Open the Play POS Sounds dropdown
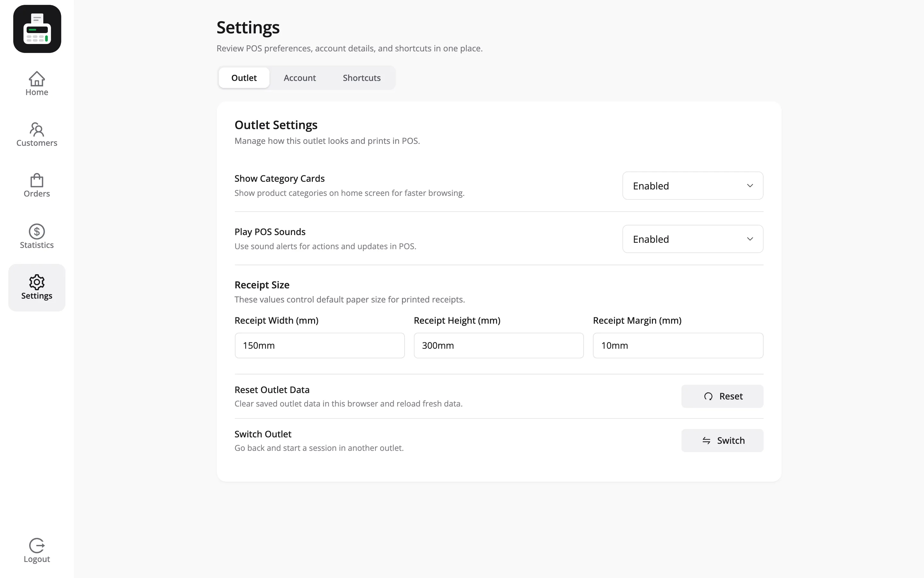Image resolution: width=924 pixels, height=578 pixels. 693,239
